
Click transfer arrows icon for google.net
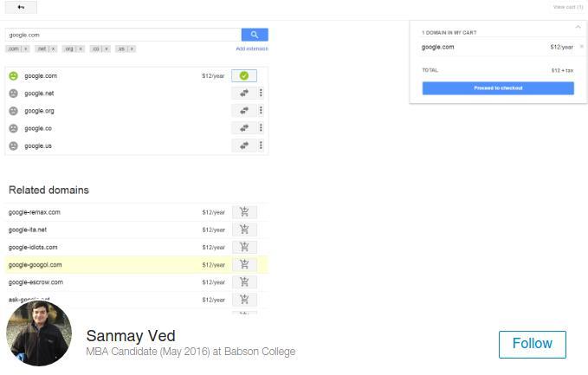tap(244, 94)
